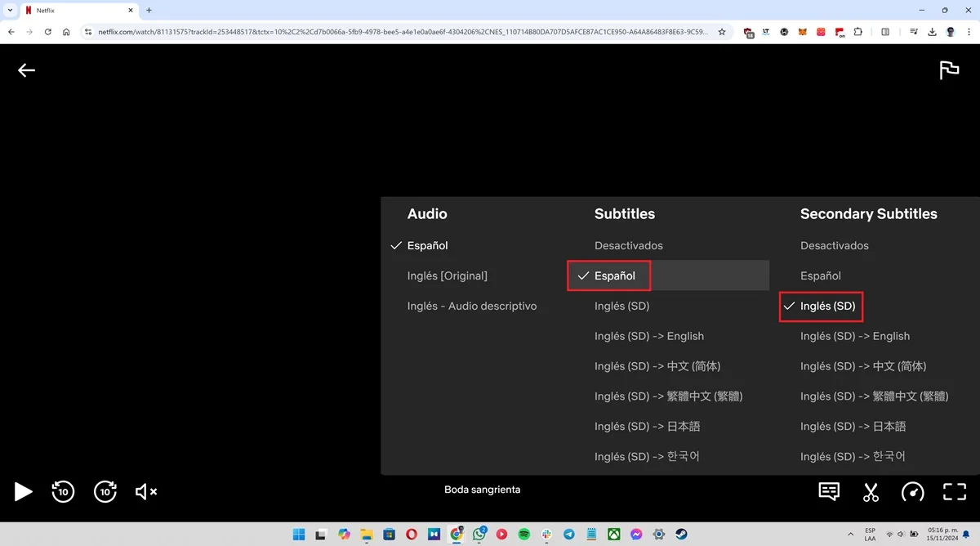980x546 pixels.
Task: Click the scissors clip icon
Action: [871, 491]
